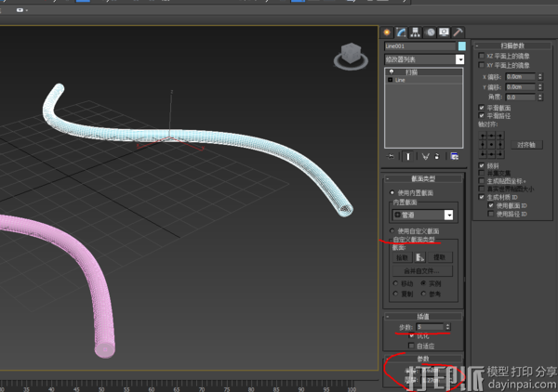Select the top-right pivot alignment anchor
Viewport: 558px width, 392px height.
coord(500,137)
